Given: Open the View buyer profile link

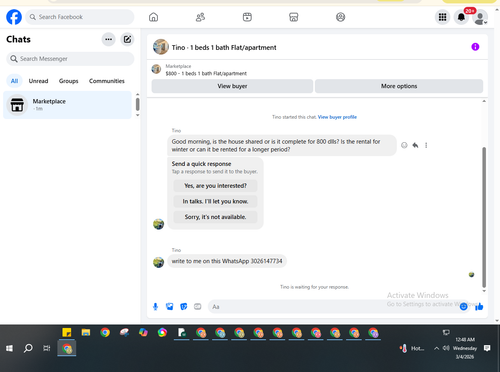Looking at the screenshot, I should (337, 117).
